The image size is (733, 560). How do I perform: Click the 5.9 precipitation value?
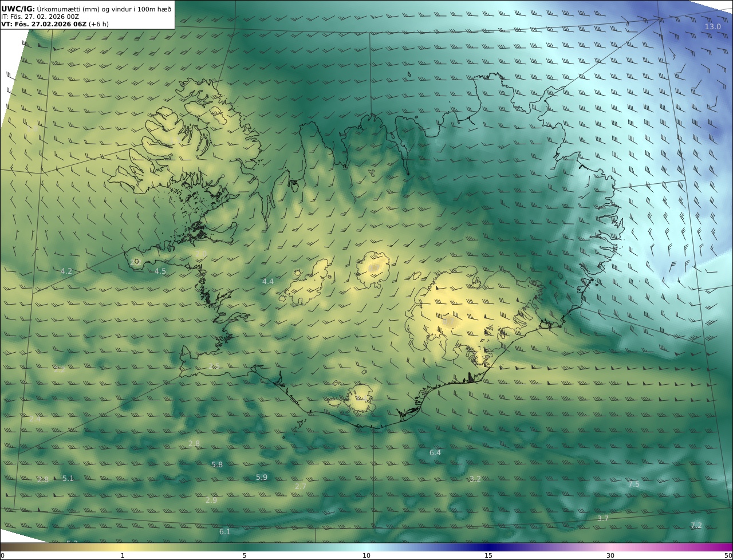[x=262, y=477]
